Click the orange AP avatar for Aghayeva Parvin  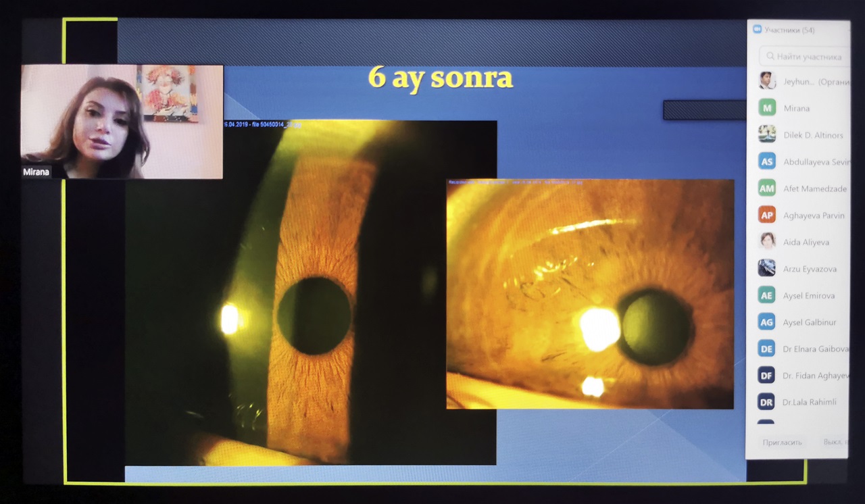(766, 215)
